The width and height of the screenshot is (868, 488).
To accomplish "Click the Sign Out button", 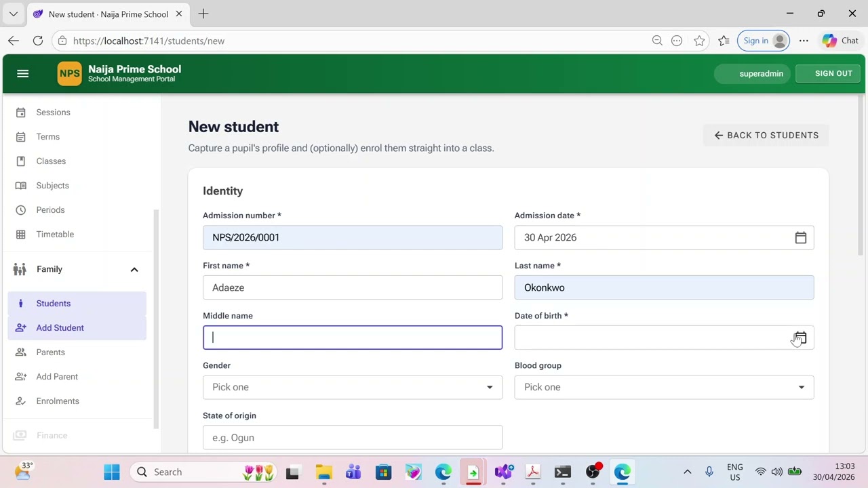I will (x=833, y=74).
